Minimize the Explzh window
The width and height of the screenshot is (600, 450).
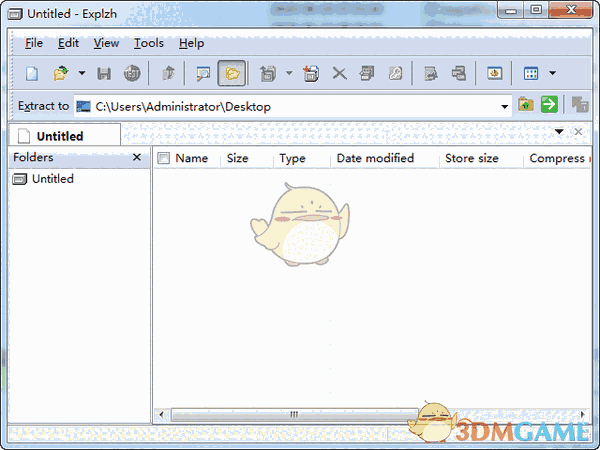[511, 10]
